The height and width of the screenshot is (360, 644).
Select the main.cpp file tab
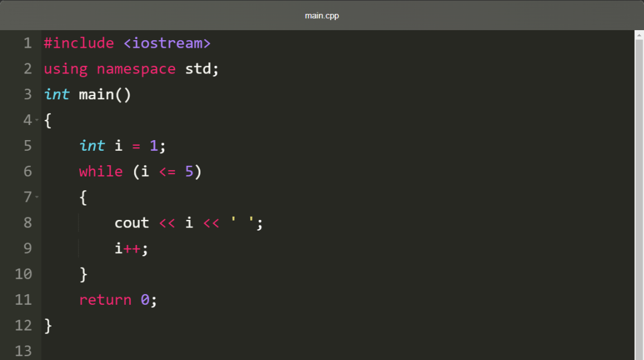(321, 16)
